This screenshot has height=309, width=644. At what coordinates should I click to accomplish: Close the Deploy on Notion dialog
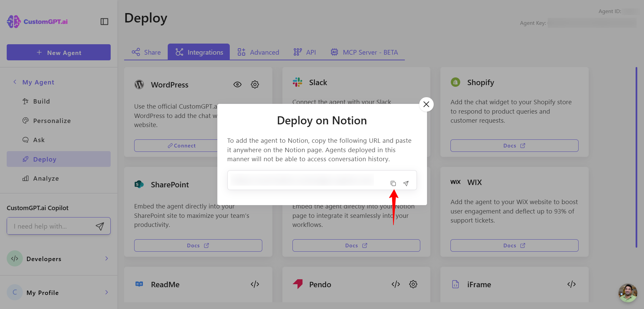point(426,104)
